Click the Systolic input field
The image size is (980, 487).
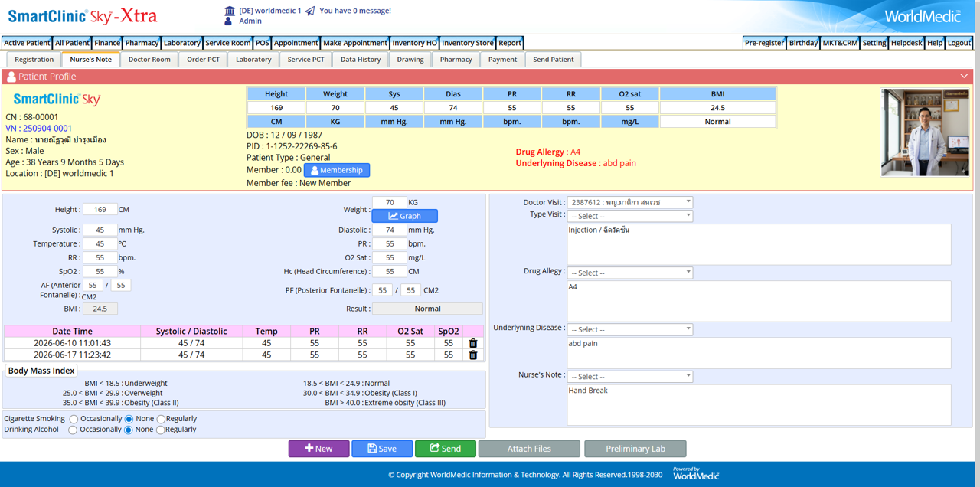(100, 230)
